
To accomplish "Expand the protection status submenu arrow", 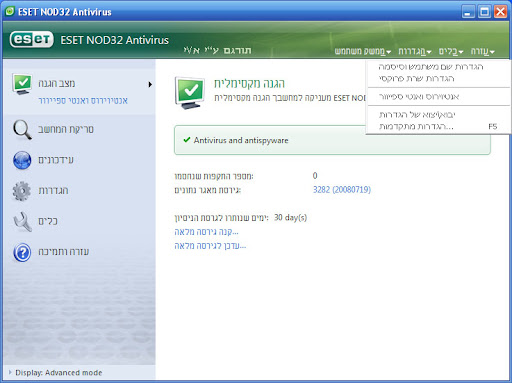I will click(150, 85).
